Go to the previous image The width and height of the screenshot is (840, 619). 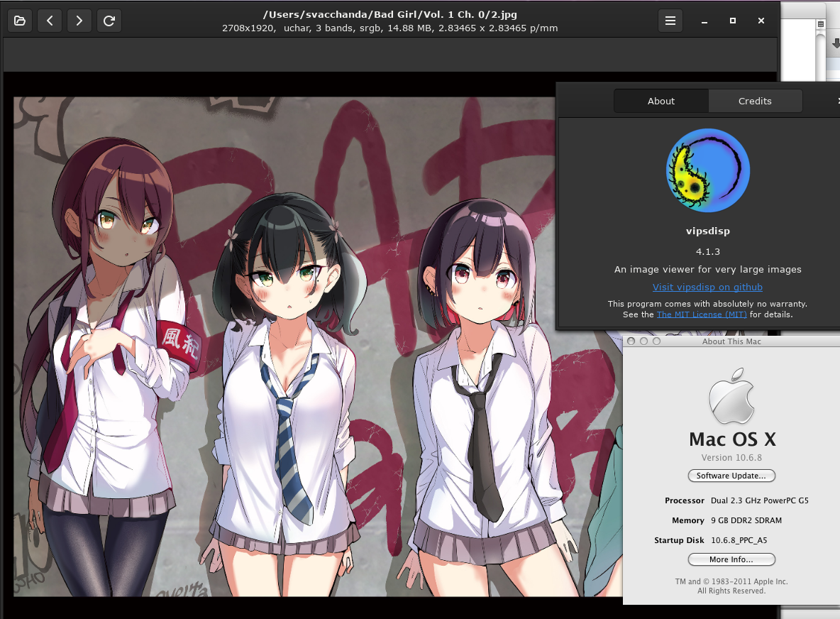[x=50, y=21]
